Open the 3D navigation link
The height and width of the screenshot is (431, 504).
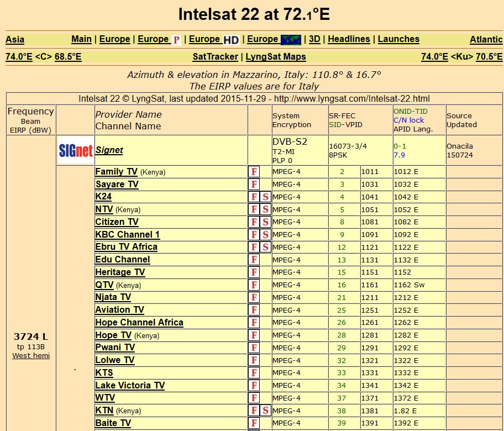click(x=314, y=39)
